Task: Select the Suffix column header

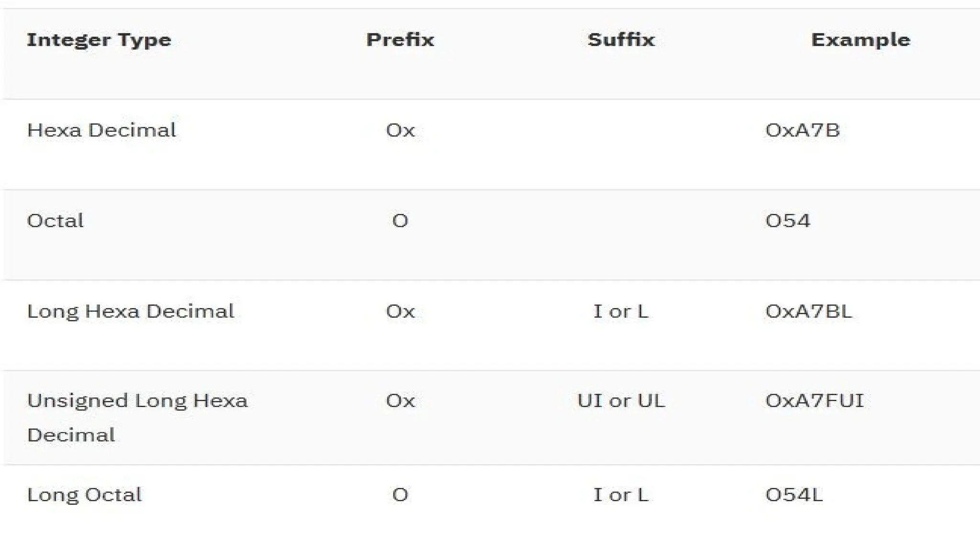Action: 621,40
